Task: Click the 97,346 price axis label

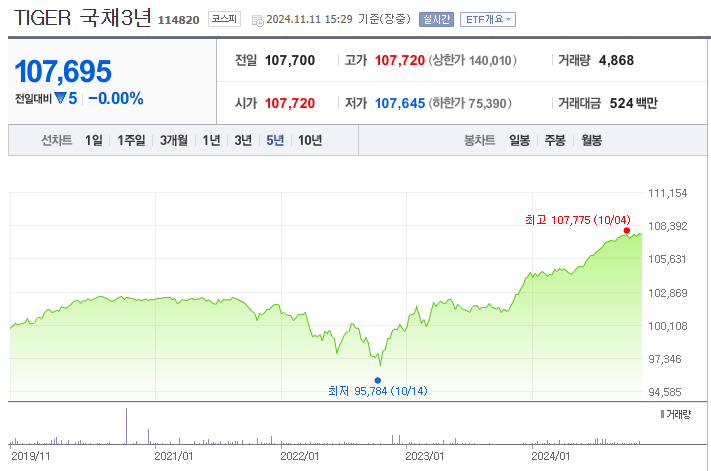Action: 665,359
